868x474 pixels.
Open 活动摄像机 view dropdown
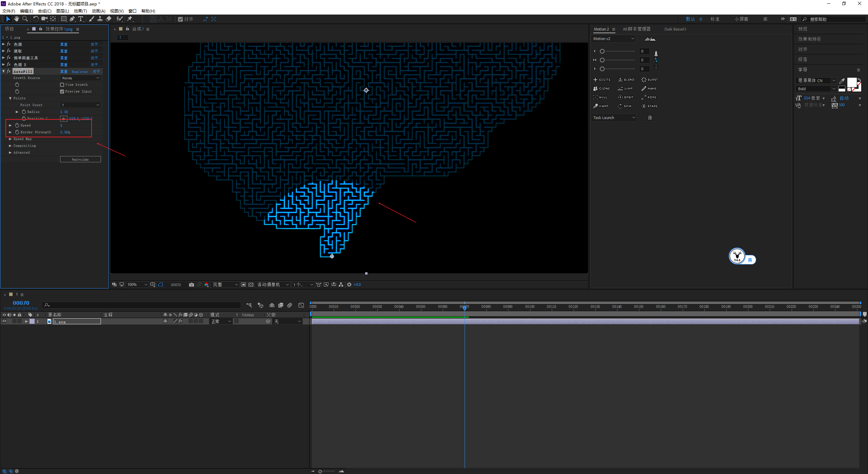273,284
